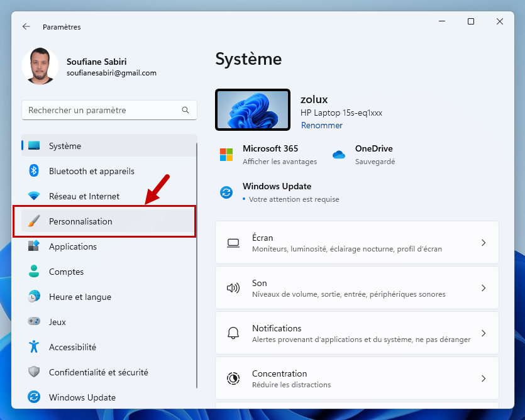Screen dimensions: 525x420
Task: Click the Soufiane Sabiri profile picture
Action: pos(40,66)
